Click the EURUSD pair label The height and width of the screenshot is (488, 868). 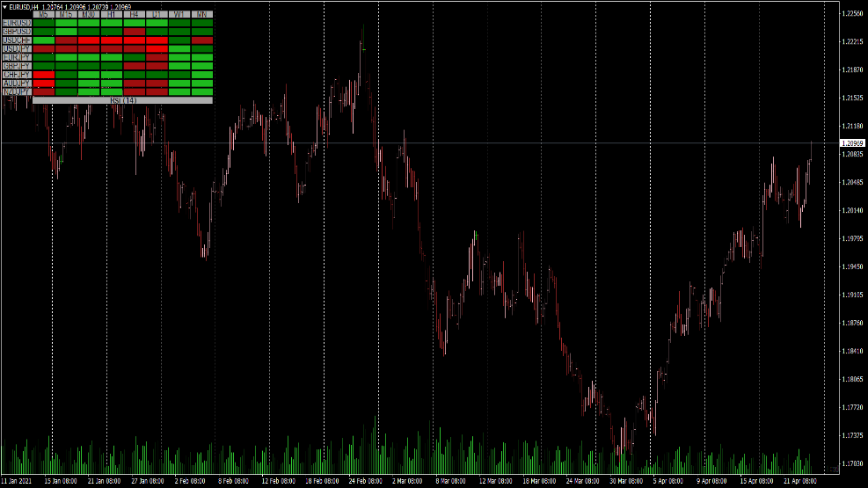18,23
